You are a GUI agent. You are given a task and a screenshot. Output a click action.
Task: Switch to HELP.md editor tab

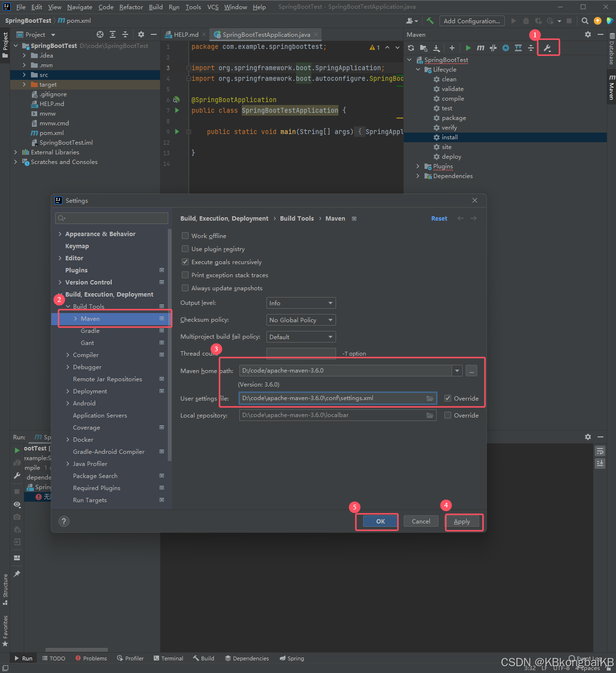click(186, 34)
